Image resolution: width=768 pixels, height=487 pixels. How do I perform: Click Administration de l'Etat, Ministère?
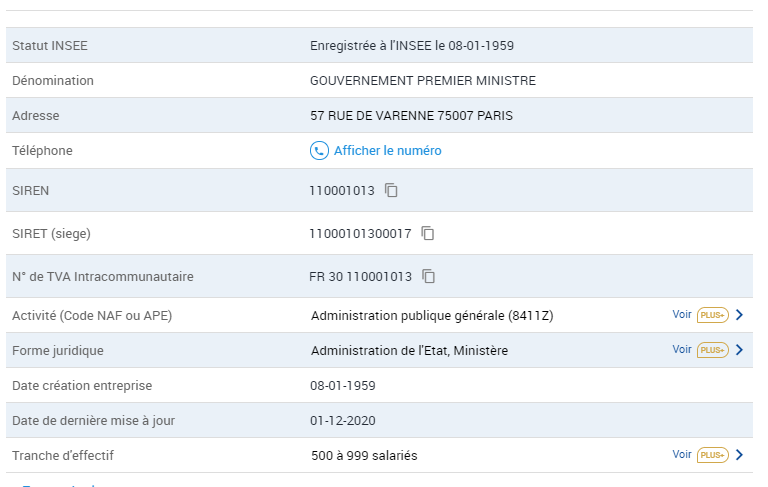pyautogui.click(x=409, y=350)
